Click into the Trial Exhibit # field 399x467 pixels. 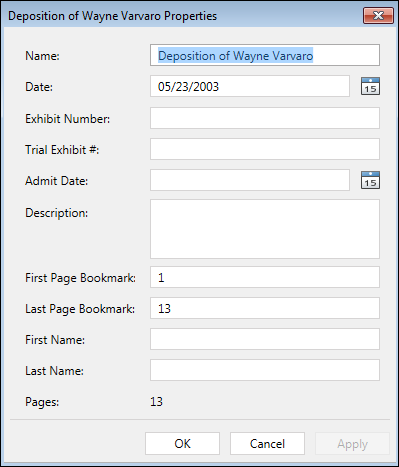265,149
